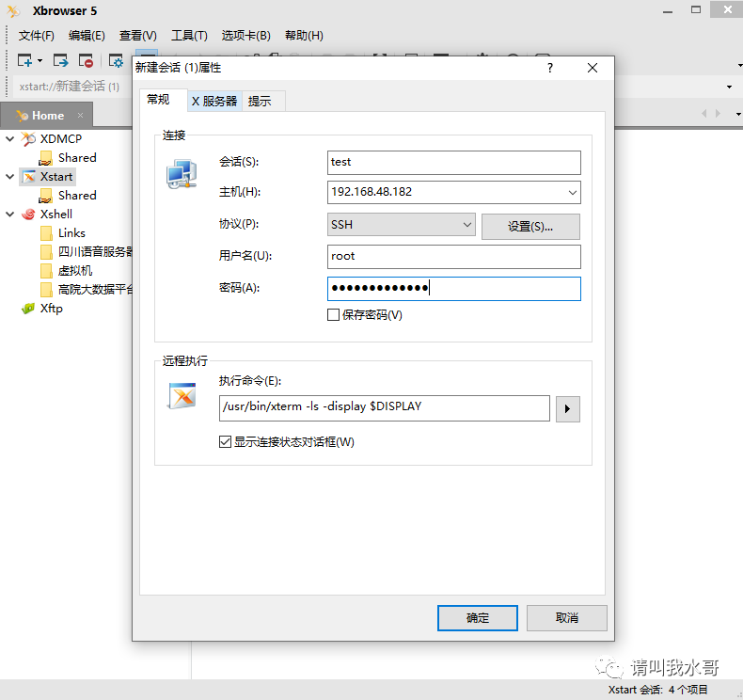Image resolution: width=743 pixels, height=700 pixels.
Task: Click the 设置(S)... button
Action: [x=530, y=227]
